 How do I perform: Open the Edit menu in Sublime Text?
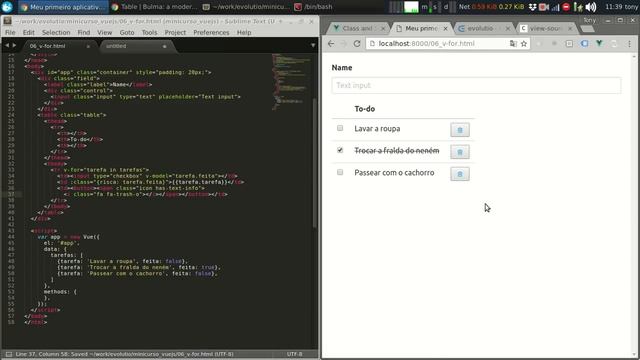(29, 32)
